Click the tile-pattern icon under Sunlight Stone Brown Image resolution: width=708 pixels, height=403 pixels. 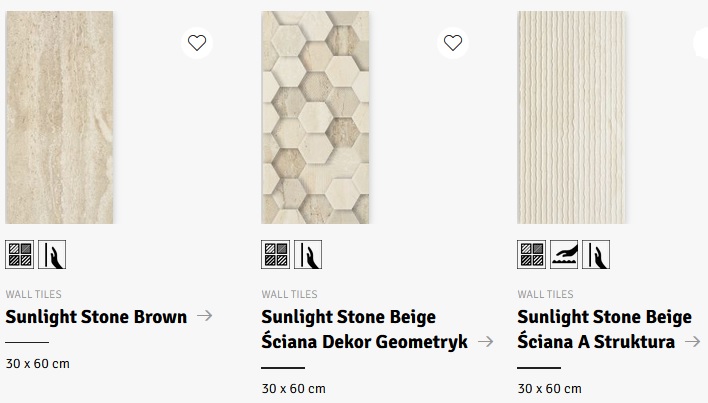20,255
